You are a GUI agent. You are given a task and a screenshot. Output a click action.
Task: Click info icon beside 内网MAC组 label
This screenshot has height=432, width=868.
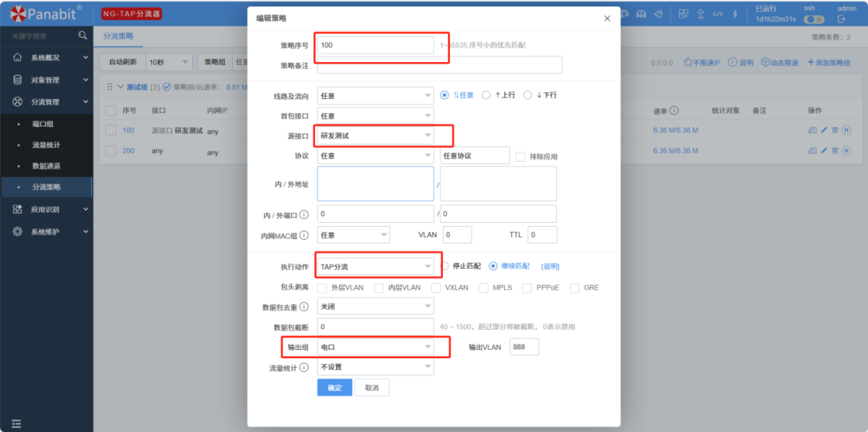(304, 236)
